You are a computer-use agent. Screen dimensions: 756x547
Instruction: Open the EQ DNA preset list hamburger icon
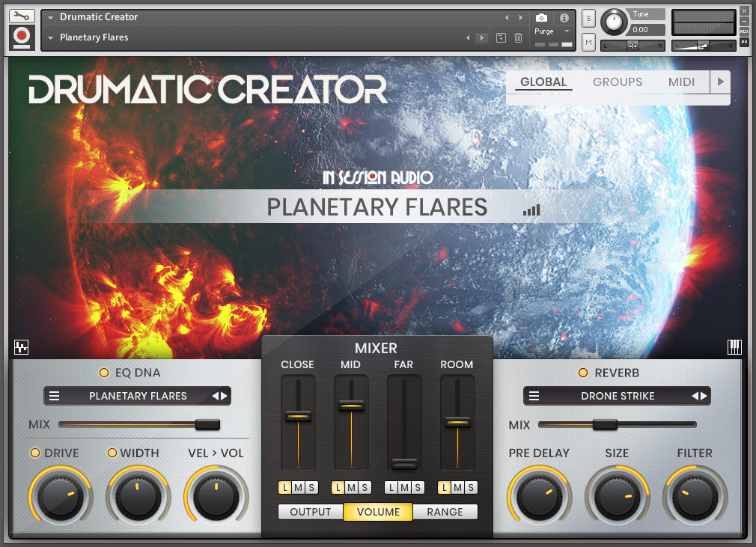pos(55,396)
